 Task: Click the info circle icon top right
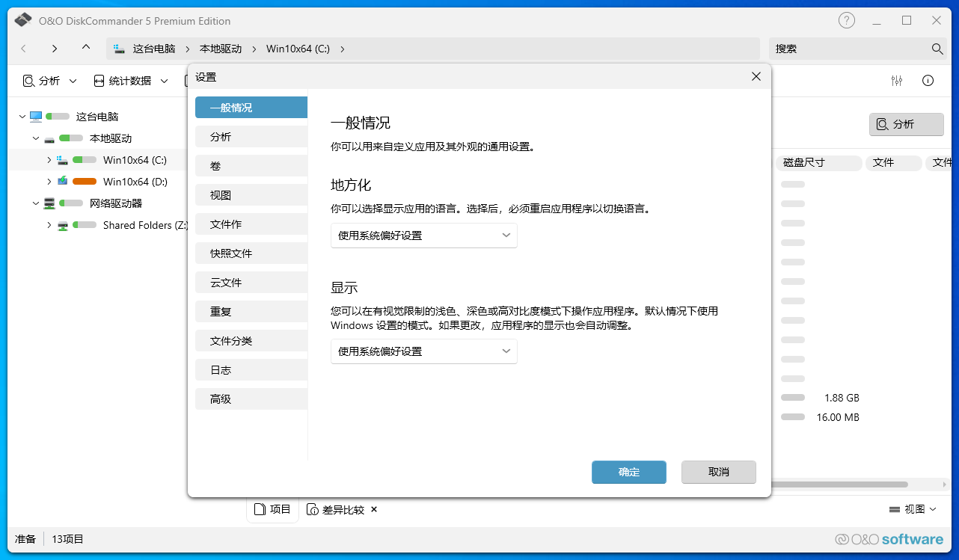[928, 80]
